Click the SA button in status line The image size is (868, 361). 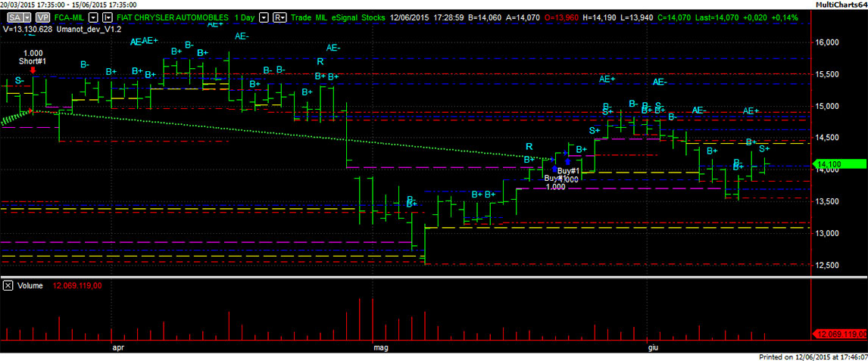pos(13,16)
